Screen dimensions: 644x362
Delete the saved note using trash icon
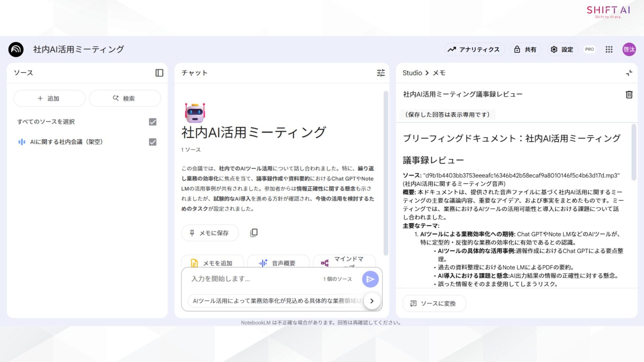(629, 94)
